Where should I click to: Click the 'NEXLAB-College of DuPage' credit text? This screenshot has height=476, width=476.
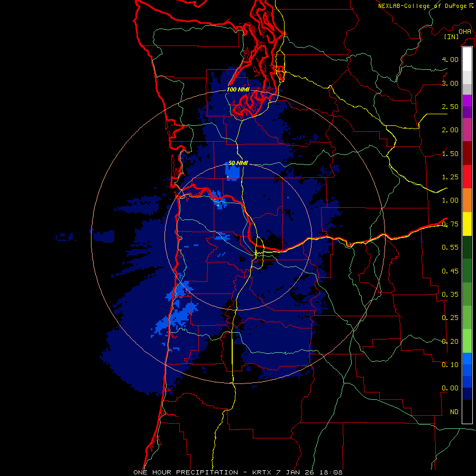(422, 6)
